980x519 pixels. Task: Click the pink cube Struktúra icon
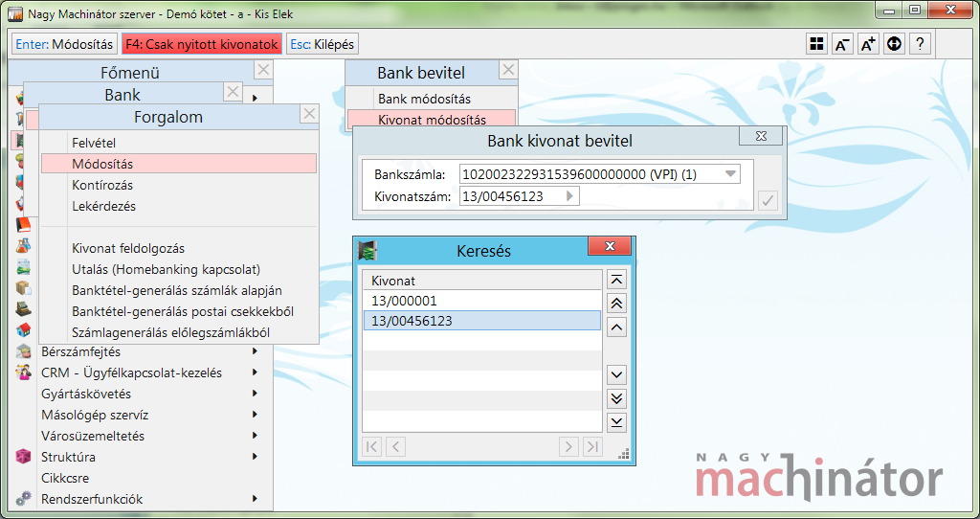point(23,457)
